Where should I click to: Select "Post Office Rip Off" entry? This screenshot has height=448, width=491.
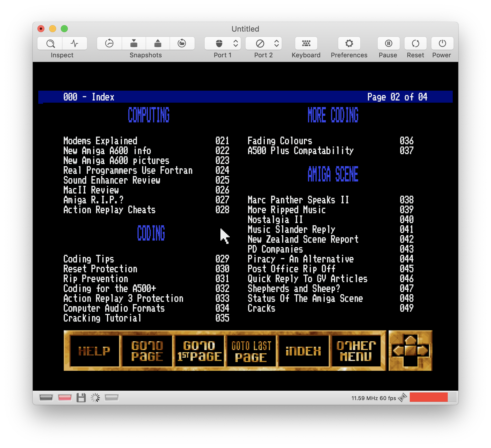pos(291,269)
